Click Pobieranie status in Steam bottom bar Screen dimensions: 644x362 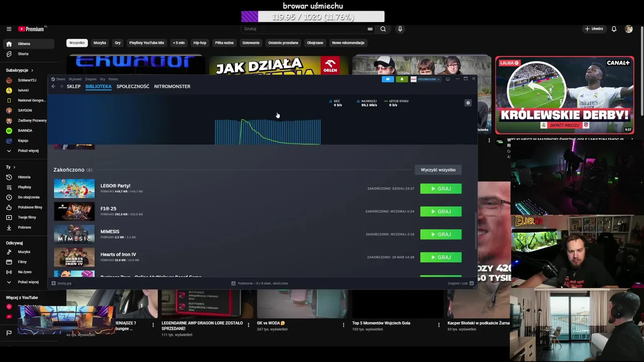click(260, 284)
